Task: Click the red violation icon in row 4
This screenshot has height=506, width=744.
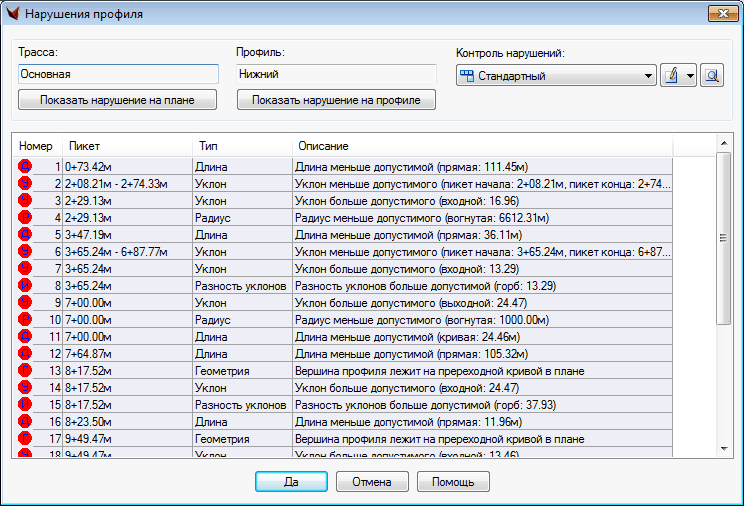Action: pos(24,217)
